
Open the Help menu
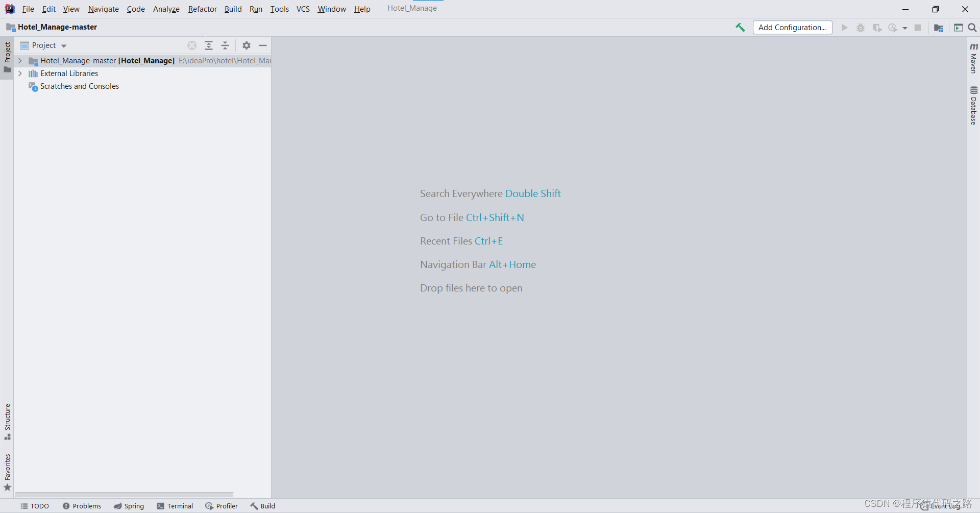point(362,9)
